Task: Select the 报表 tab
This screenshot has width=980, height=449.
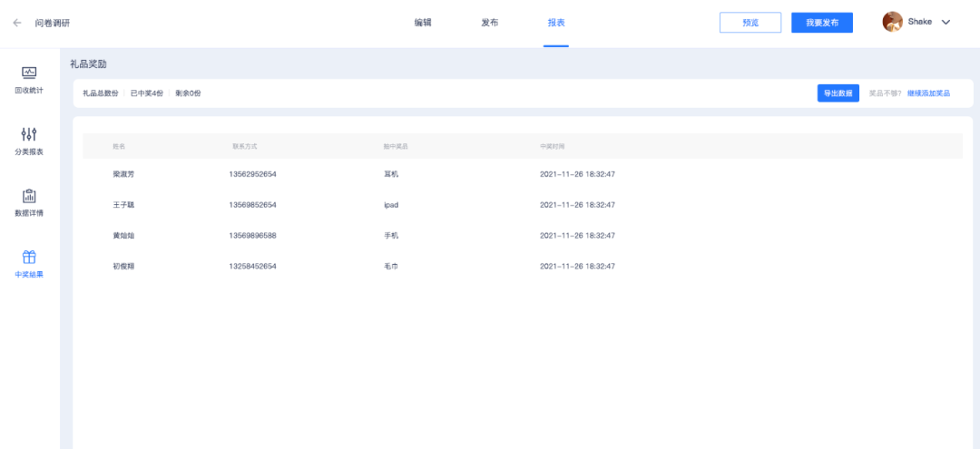Action: (556, 23)
